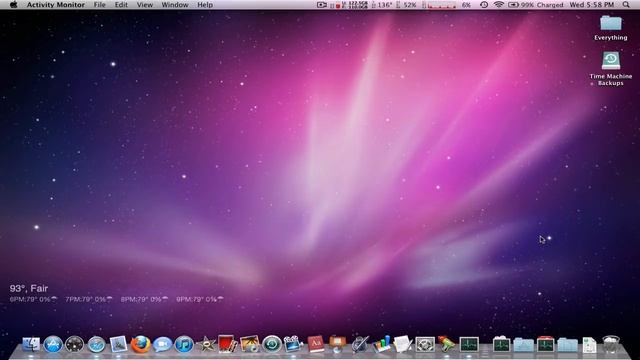Open the Time Machine Backups drive icon

(611, 61)
